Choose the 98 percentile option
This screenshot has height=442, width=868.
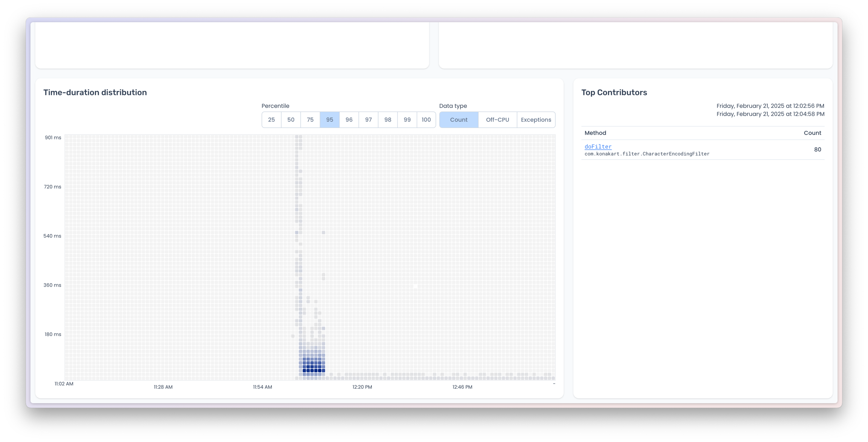[388, 120]
